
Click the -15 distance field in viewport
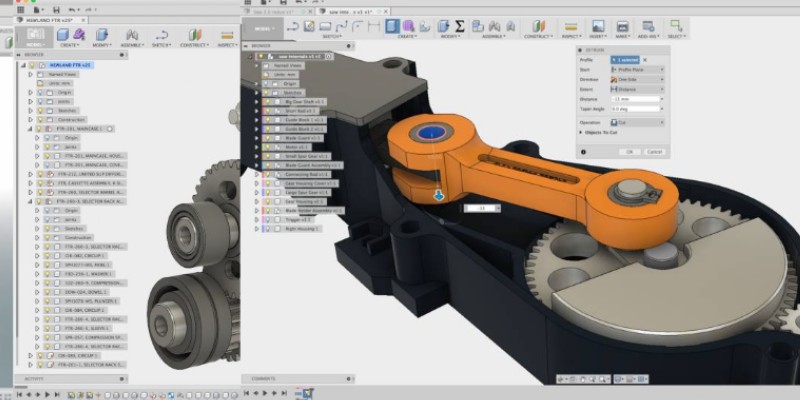480,208
